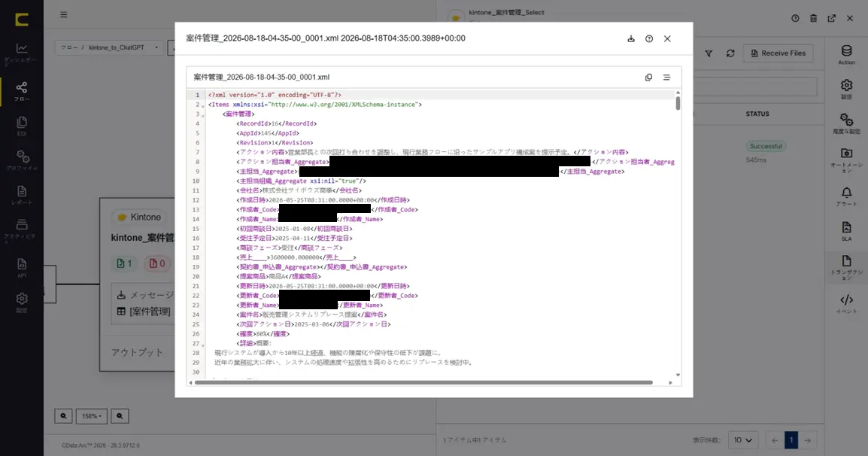Go to the previous page arrow
868x456 pixels.
pyautogui.click(x=775, y=440)
